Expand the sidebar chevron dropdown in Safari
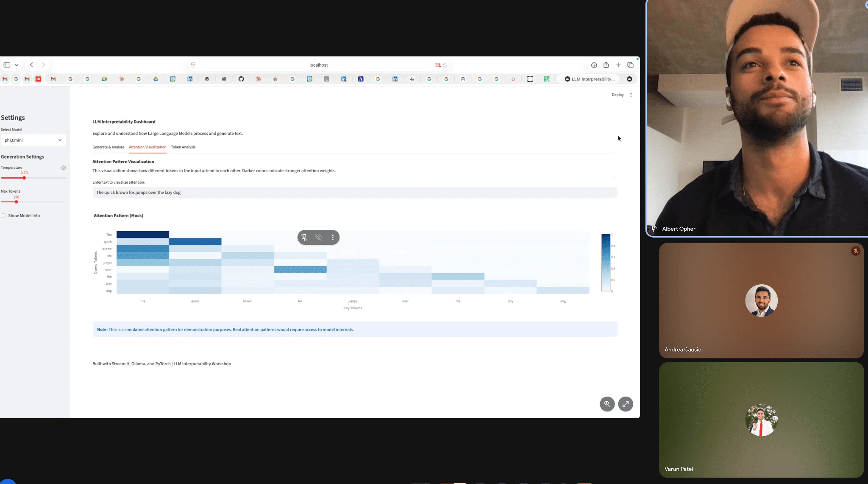The image size is (868, 484). [x=17, y=65]
